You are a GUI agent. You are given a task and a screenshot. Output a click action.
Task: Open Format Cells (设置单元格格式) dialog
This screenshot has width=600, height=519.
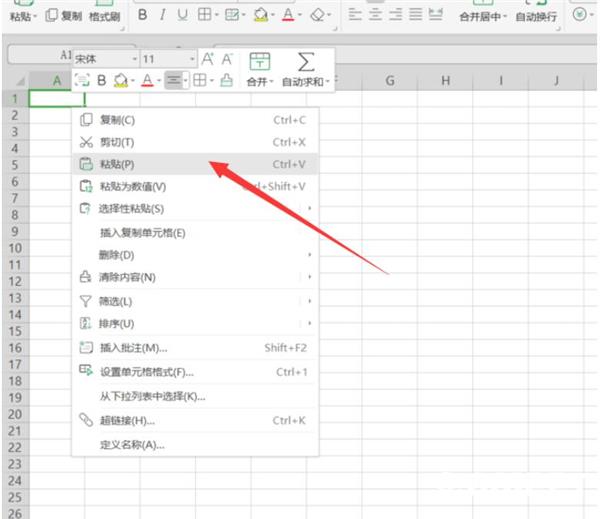tap(195, 372)
